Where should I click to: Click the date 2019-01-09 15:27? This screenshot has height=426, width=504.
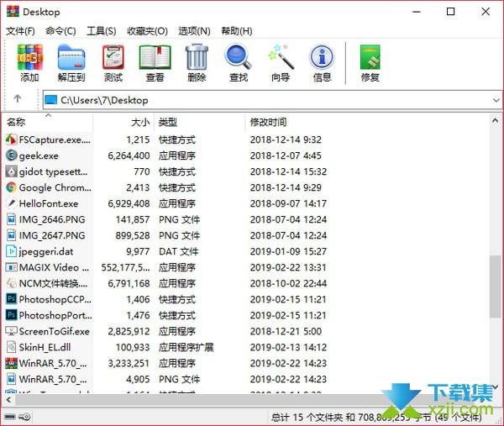pyautogui.click(x=288, y=251)
